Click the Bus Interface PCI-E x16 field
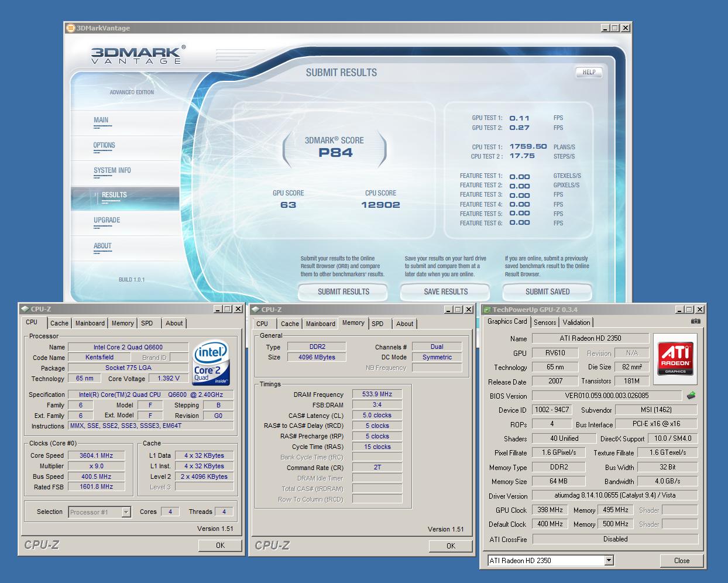Image resolution: width=728 pixels, height=583 pixels. tap(656, 424)
